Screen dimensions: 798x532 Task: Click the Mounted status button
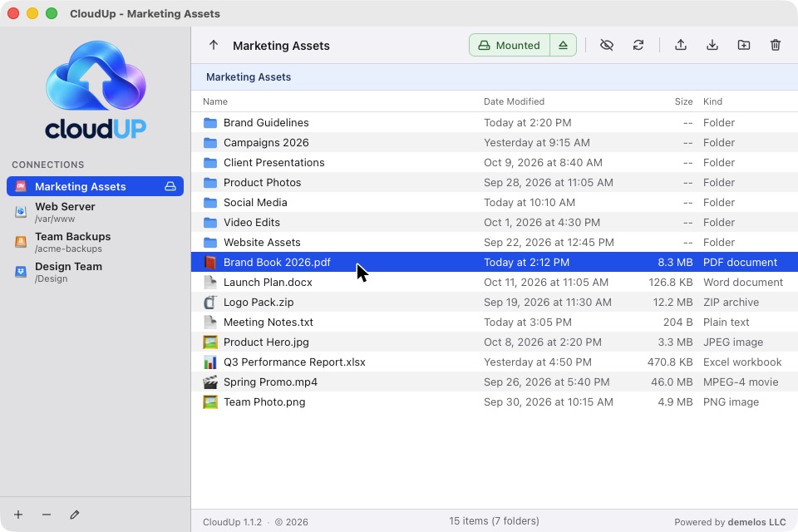pos(509,46)
